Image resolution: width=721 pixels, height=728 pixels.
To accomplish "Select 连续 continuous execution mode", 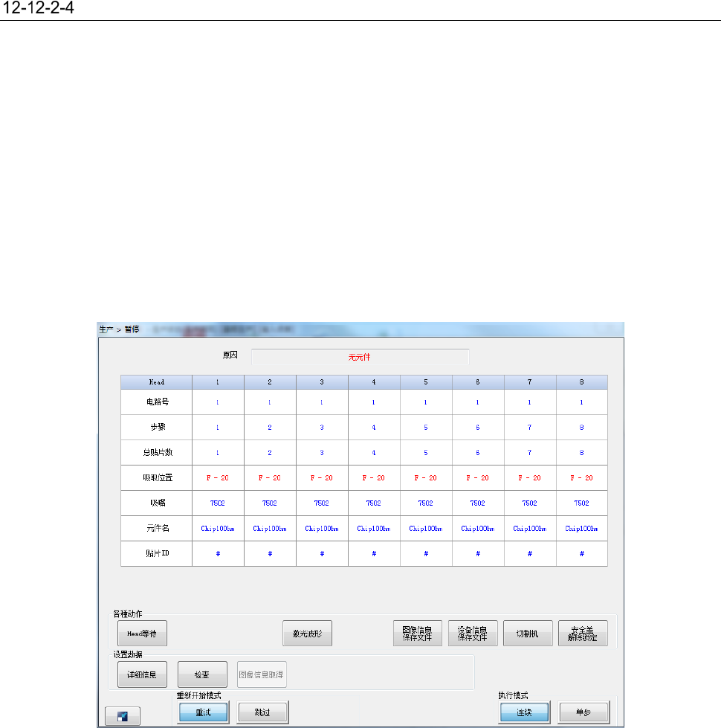I will (524, 712).
